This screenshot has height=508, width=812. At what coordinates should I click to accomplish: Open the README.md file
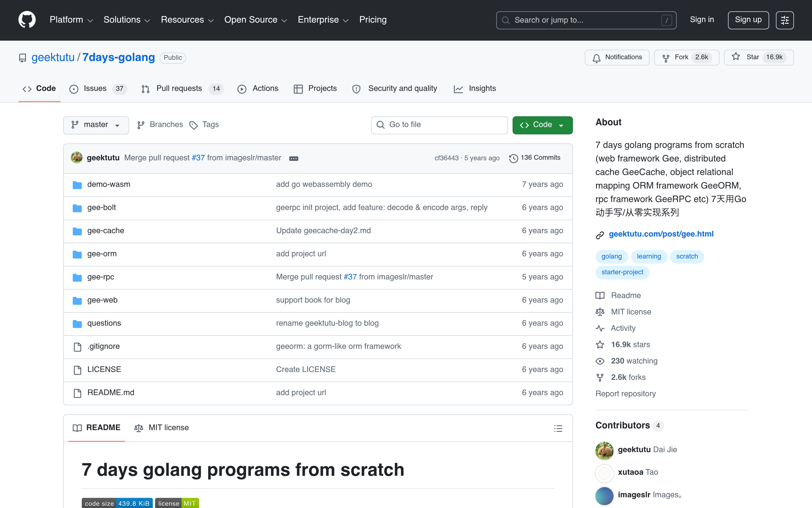coord(111,393)
